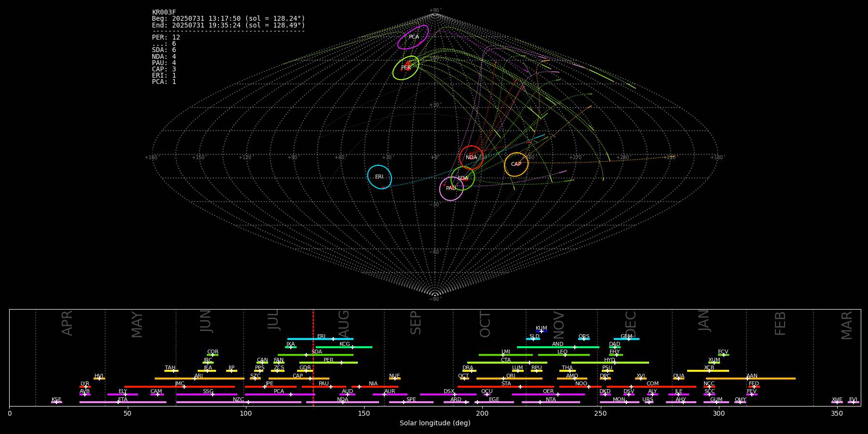The image size is (868, 434).
Task: Click the 'NDA: 4' count entry
Action: click(x=164, y=56)
